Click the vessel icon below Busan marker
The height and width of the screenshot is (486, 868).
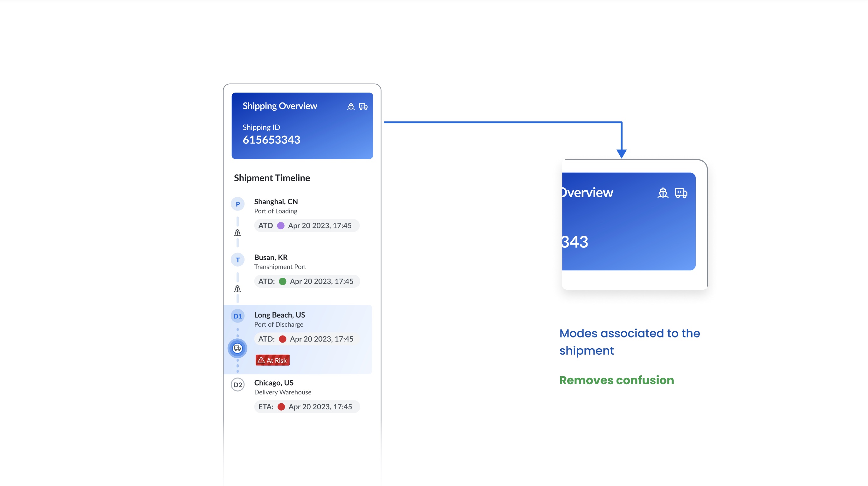pos(238,288)
